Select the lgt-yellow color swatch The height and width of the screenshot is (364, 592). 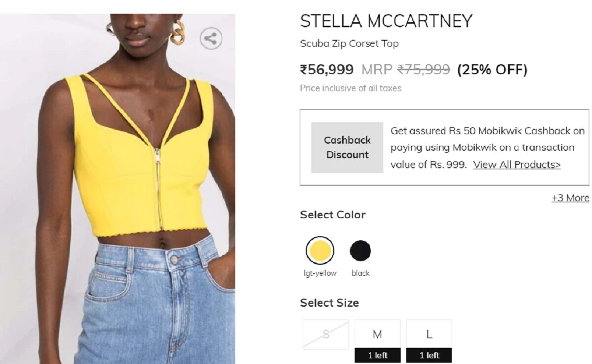(x=320, y=251)
